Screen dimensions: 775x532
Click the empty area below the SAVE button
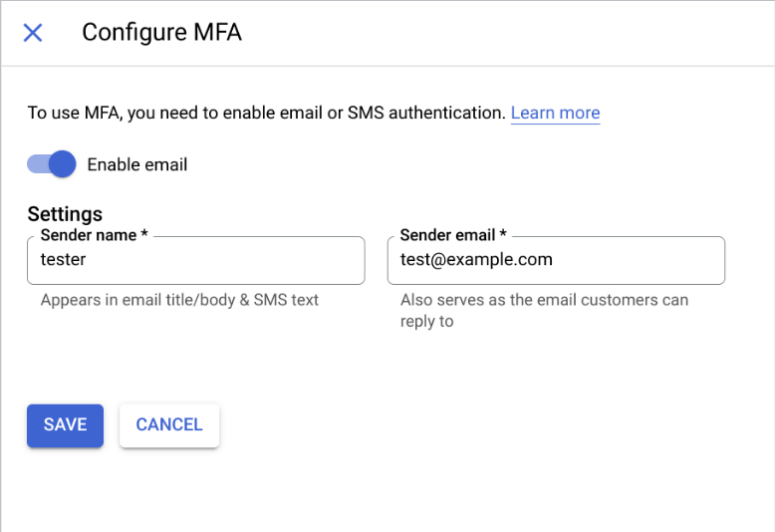pyautogui.click(x=65, y=488)
